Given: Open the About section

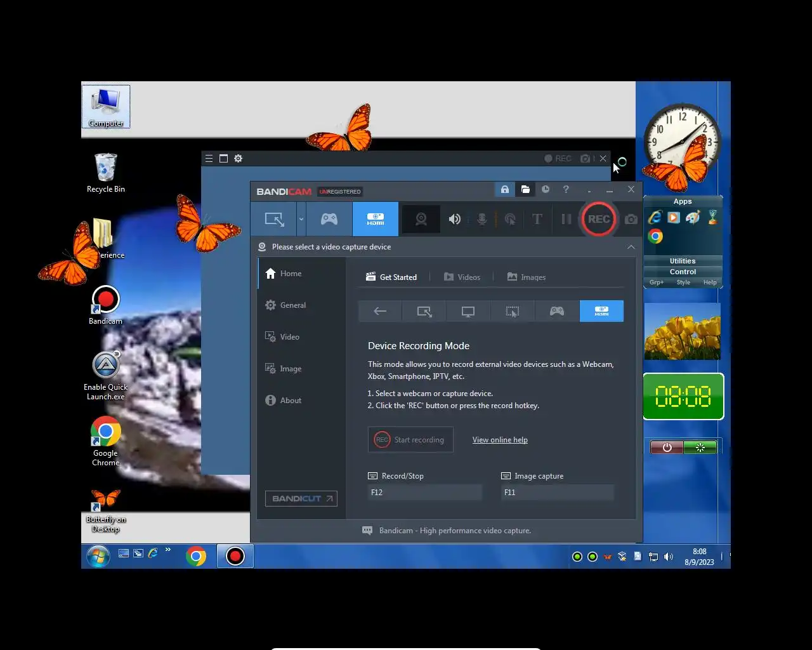Looking at the screenshot, I should point(301,401).
